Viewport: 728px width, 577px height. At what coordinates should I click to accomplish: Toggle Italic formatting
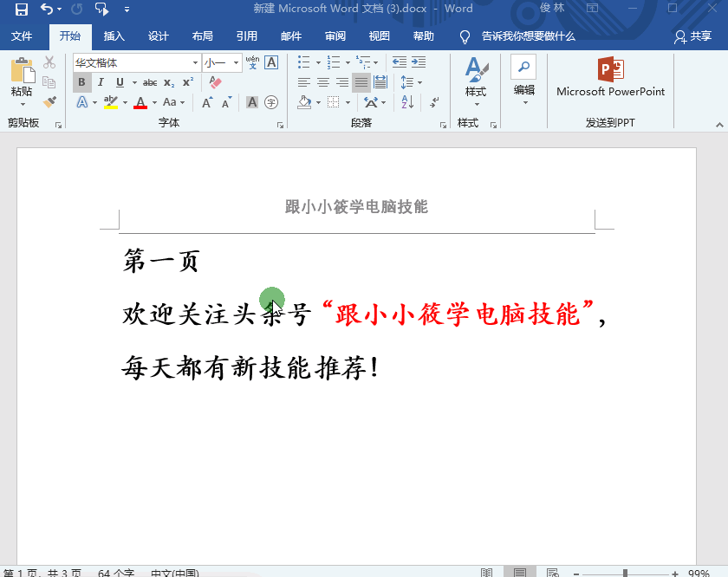(x=101, y=82)
